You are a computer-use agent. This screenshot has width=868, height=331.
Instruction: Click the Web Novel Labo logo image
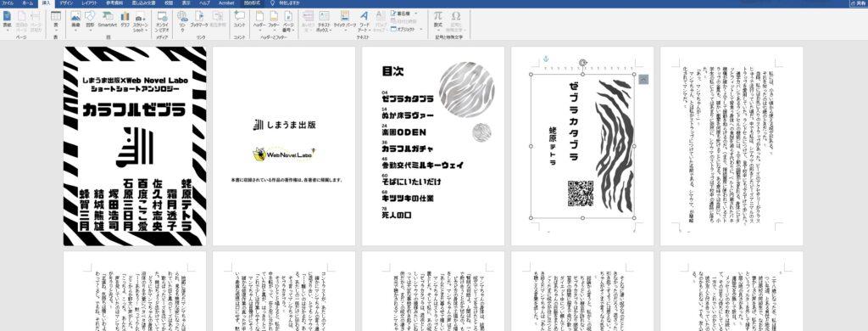click(x=284, y=154)
